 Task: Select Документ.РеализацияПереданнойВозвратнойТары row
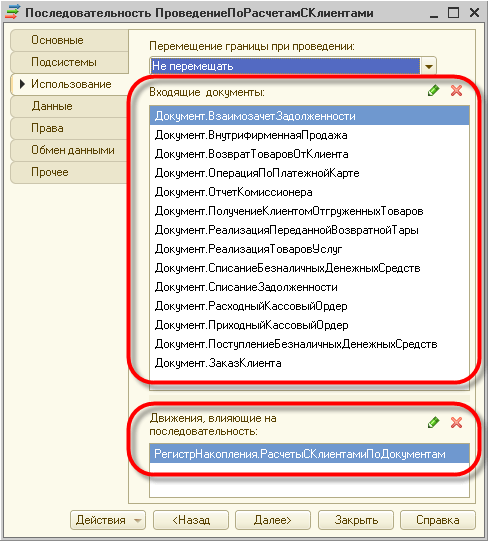[309, 230]
